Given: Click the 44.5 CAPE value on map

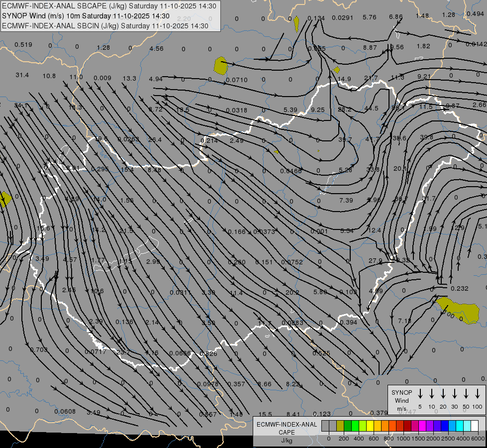Looking at the screenshot, I should coord(371,109).
